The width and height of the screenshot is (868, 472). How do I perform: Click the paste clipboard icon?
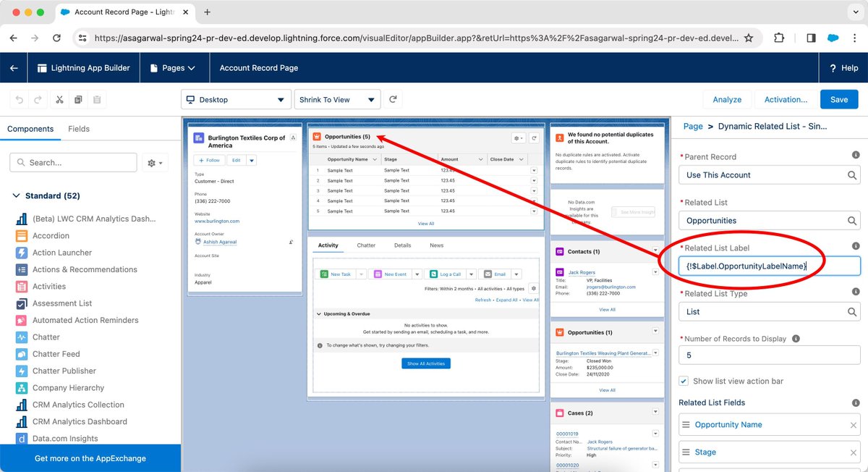pos(97,100)
